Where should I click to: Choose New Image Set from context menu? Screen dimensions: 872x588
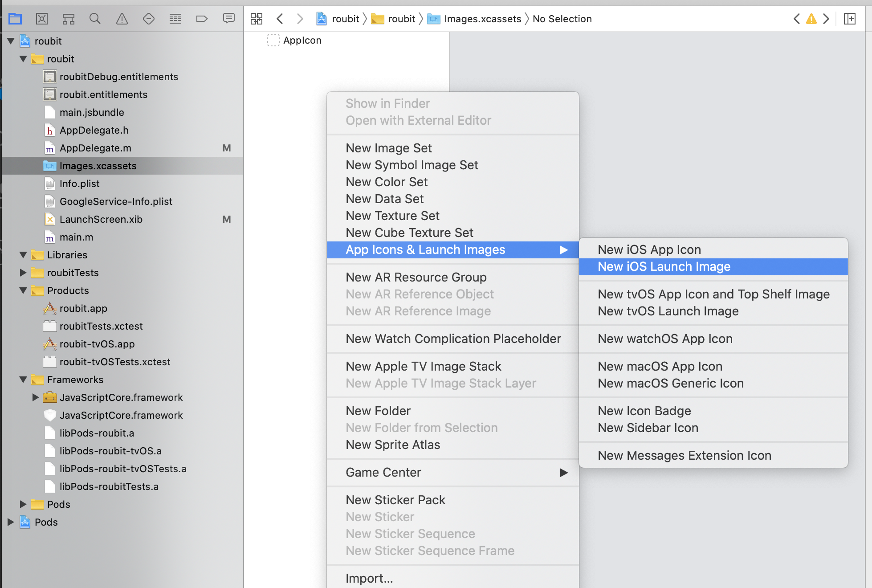coord(388,148)
